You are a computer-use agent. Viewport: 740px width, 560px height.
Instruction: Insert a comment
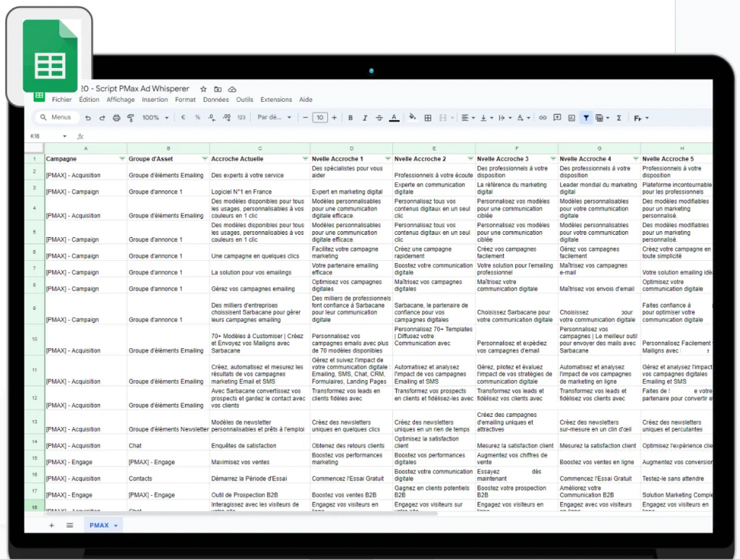coord(557,118)
